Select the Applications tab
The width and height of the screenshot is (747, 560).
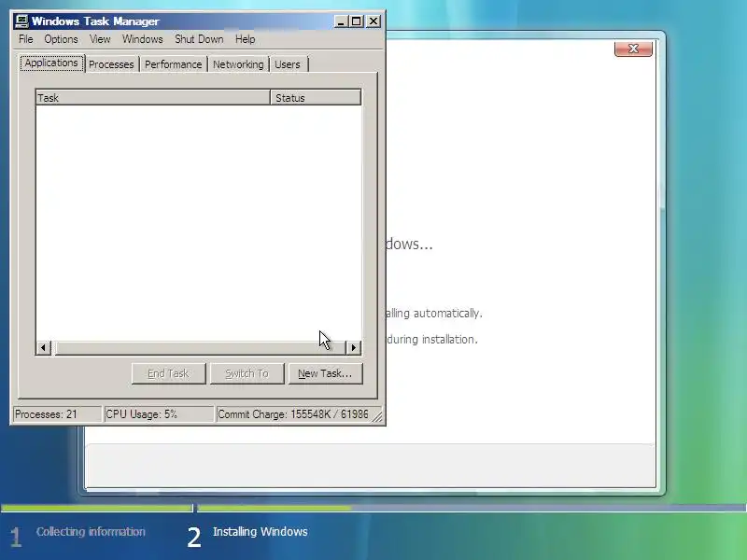(51, 63)
